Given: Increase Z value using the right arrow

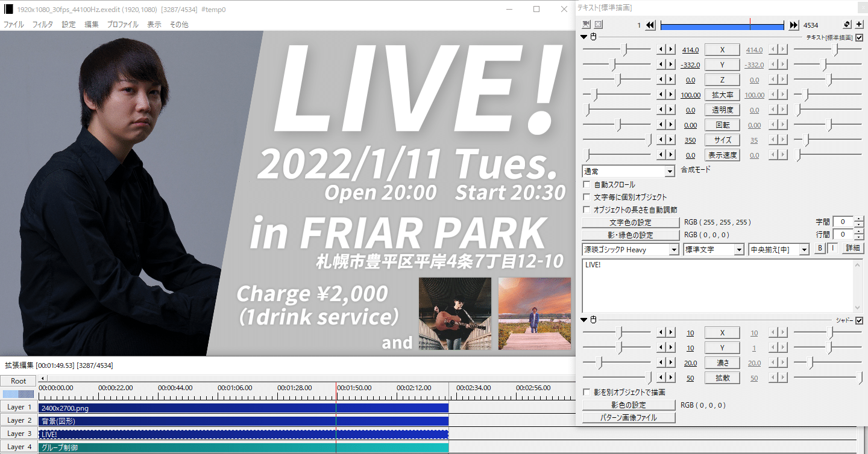Looking at the screenshot, I should (671, 79).
